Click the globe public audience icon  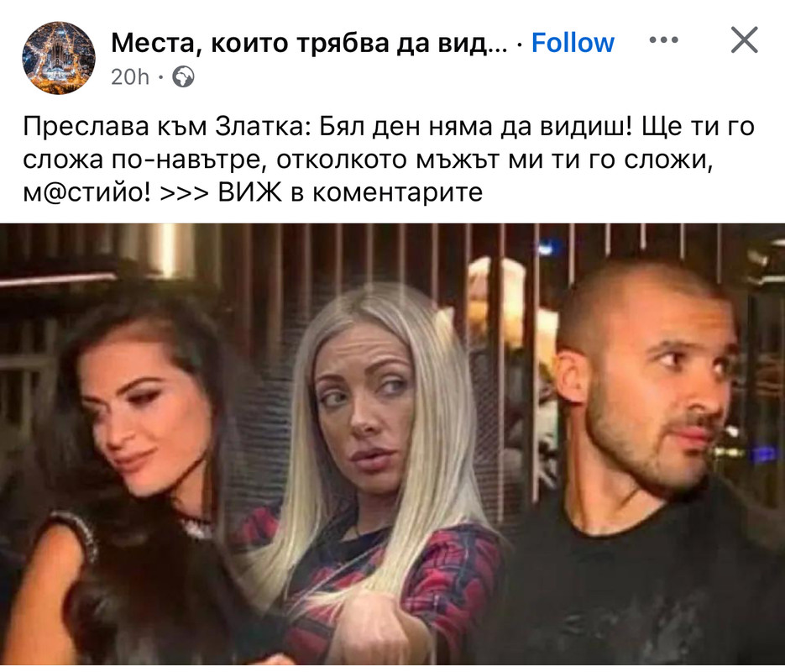click(183, 77)
